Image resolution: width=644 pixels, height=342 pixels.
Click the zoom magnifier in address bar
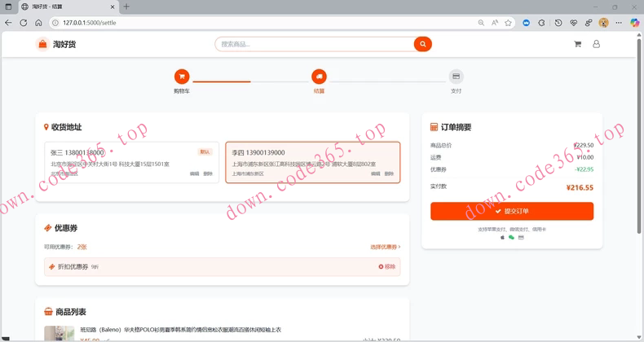(481, 23)
